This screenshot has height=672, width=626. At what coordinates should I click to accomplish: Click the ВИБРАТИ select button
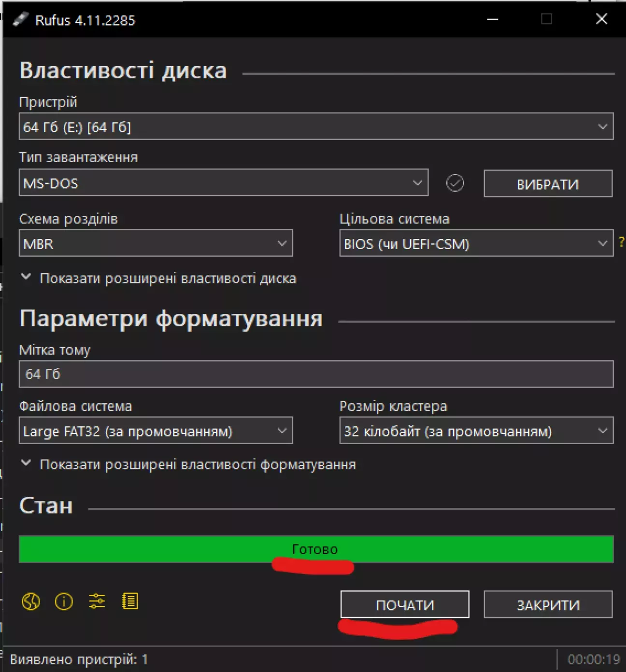coord(548,184)
